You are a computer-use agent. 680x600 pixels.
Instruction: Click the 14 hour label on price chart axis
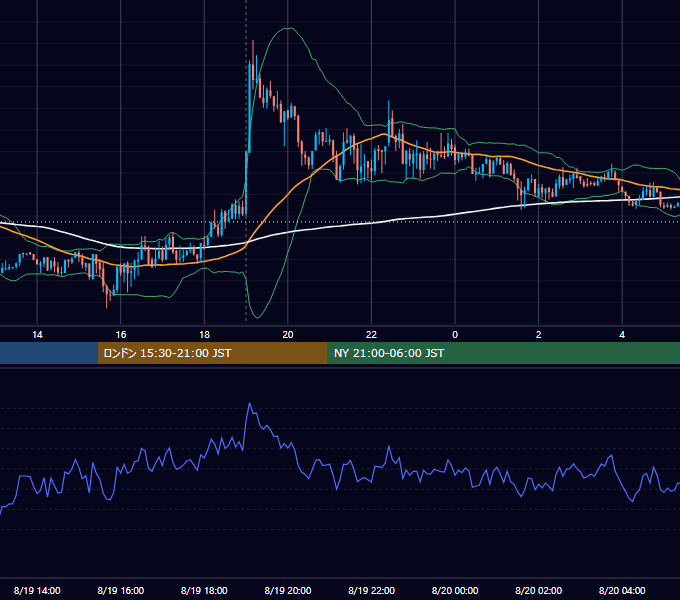[x=37, y=335]
